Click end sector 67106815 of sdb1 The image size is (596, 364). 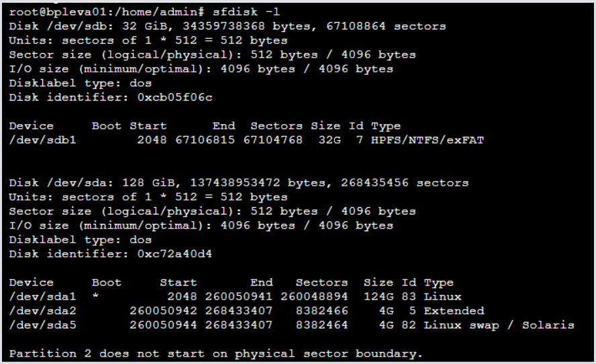coord(205,140)
